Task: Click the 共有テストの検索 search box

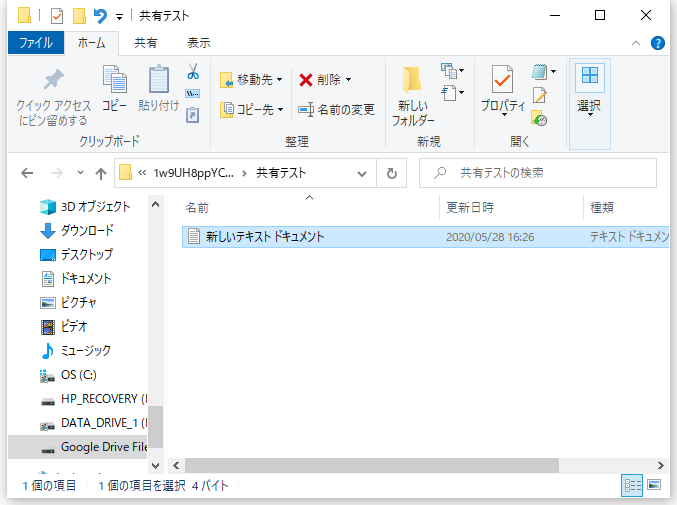Action: coord(538,174)
